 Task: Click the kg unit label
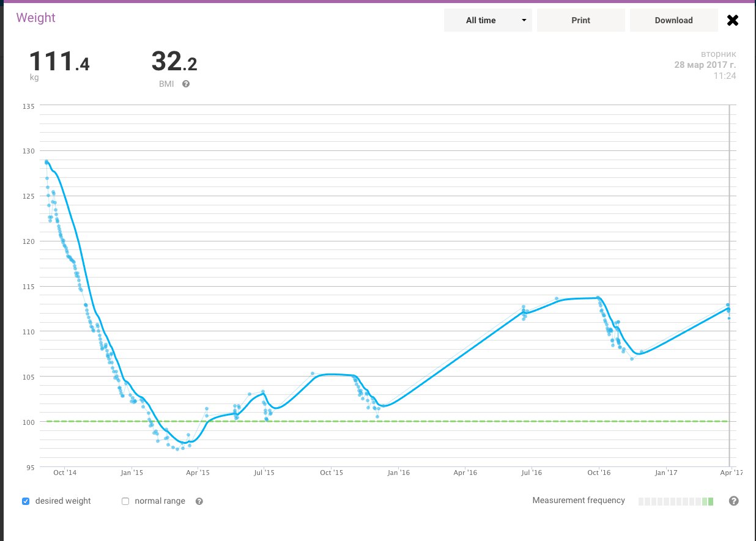pos(34,78)
